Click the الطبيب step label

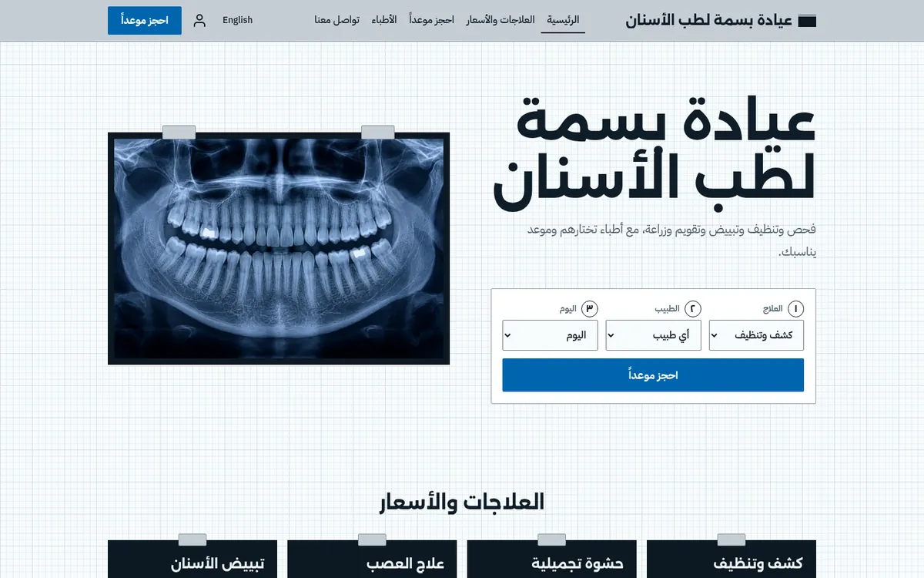667,308
